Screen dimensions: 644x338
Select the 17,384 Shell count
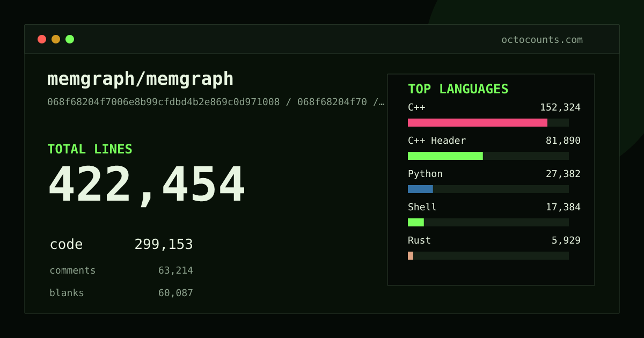point(563,207)
